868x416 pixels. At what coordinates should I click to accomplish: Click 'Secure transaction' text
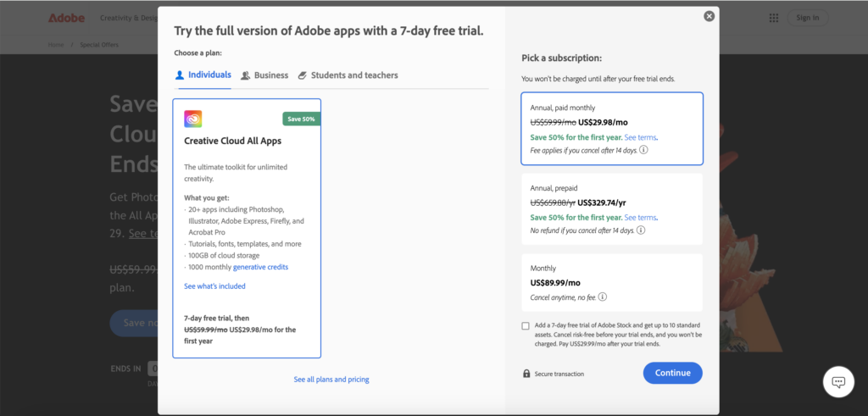coord(559,374)
